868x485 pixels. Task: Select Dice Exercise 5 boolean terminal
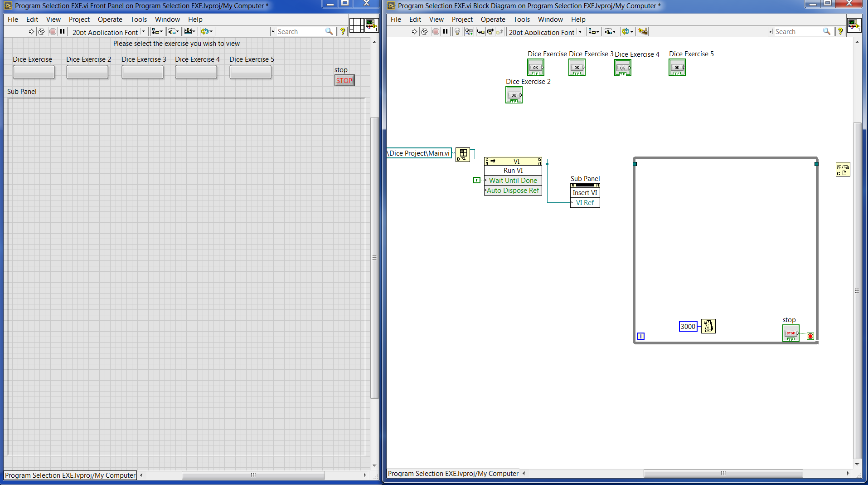677,68
